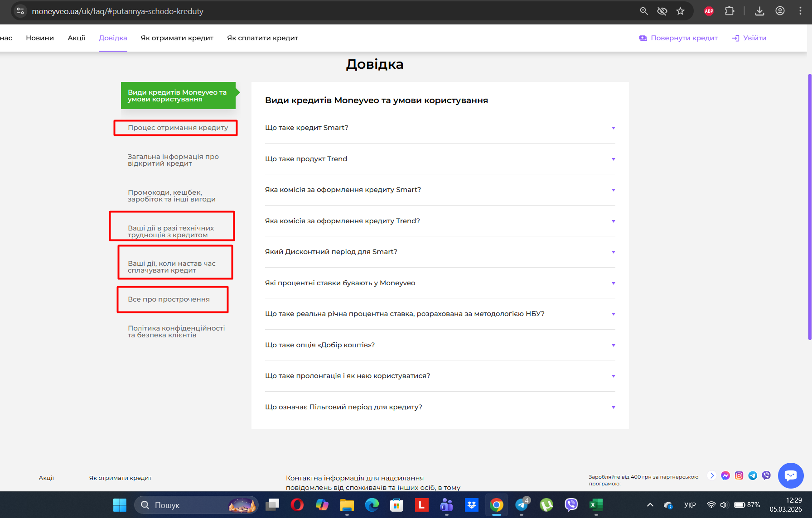812x518 pixels.
Task: Click the arrow icon beside the Messenger icon
Action: point(712,475)
